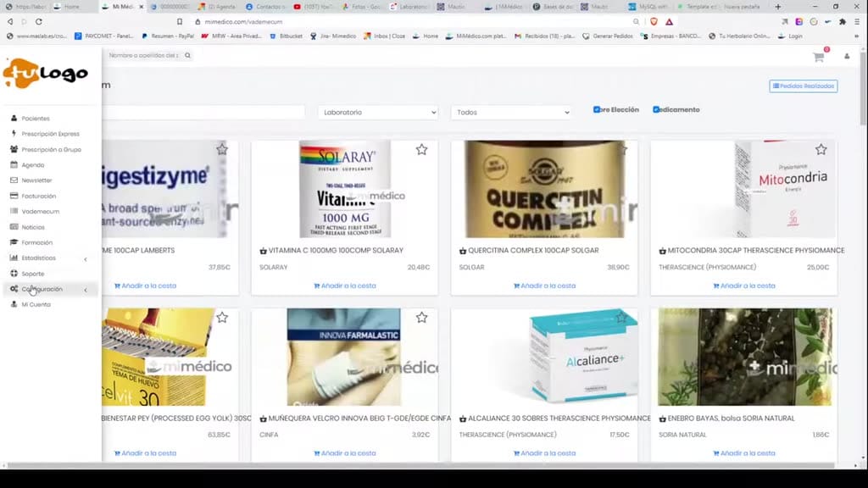The height and width of the screenshot is (488, 868).
Task: Open Prescripción Express menu item
Action: [50, 134]
